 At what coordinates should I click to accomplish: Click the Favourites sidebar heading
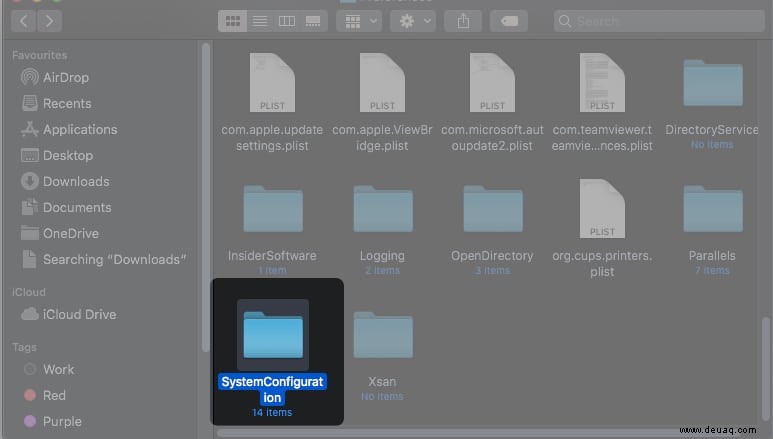click(39, 55)
